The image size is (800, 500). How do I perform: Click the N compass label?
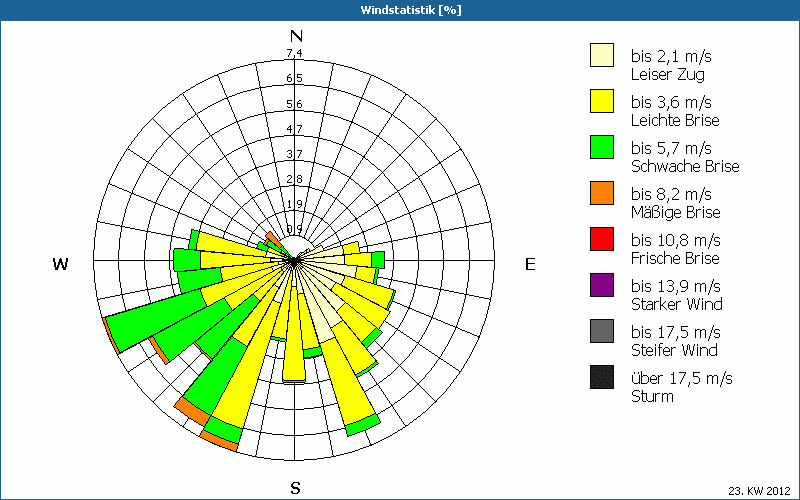tap(296, 36)
